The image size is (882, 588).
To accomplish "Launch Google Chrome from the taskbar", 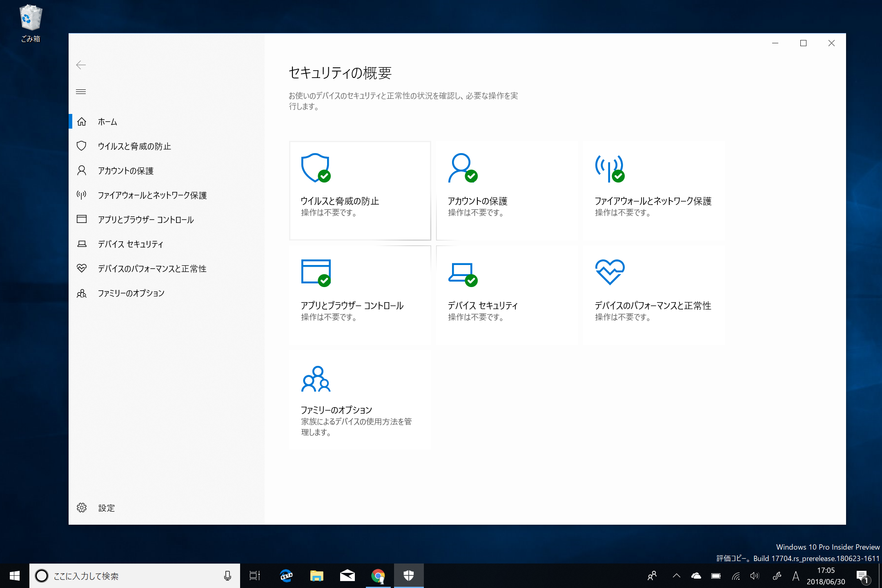I will tap(377, 576).
